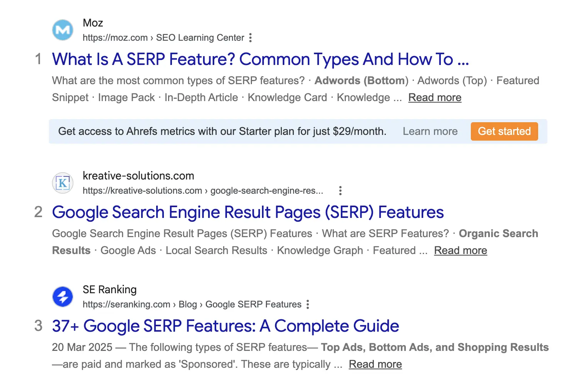Image resolution: width=587 pixels, height=392 pixels.
Task: Open the three-dot menu for SE Ranking result
Action: pos(308,304)
